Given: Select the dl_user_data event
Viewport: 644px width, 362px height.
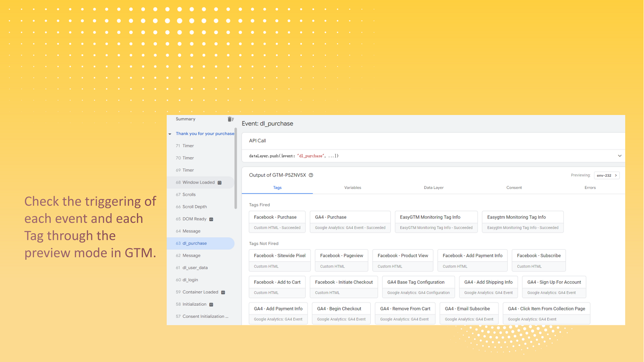Looking at the screenshot, I should tap(195, 268).
